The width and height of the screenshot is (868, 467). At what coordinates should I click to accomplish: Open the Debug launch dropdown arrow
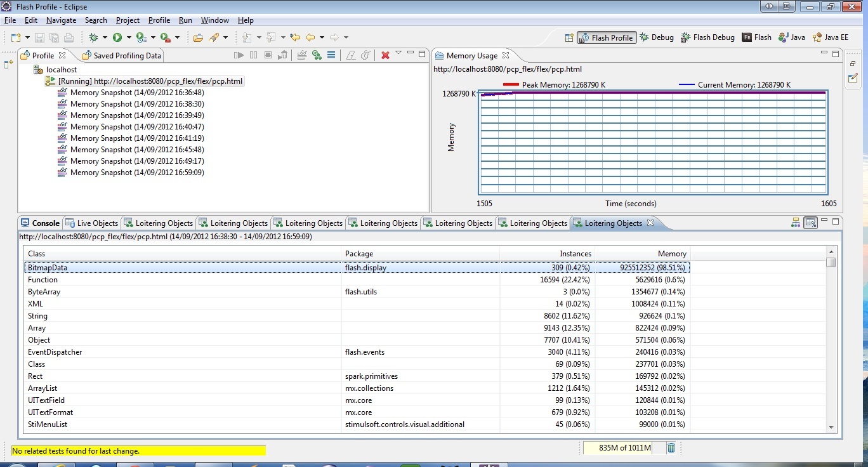point(105,38)
